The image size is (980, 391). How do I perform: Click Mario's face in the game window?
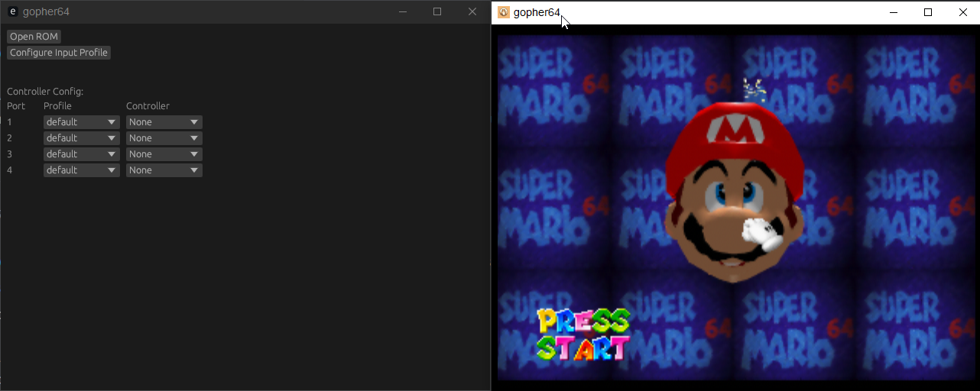(734, 191)
